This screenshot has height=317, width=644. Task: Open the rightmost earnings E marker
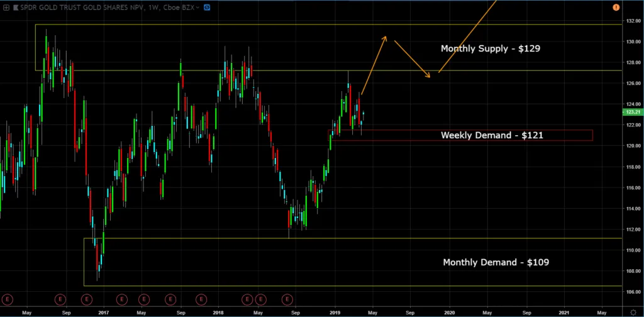[287, 300]
